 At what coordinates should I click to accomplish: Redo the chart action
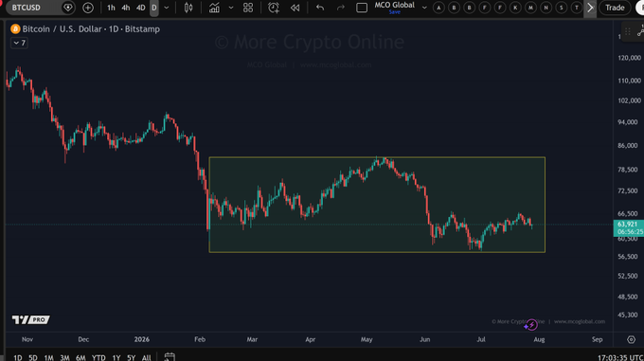[x=341, y=8]
